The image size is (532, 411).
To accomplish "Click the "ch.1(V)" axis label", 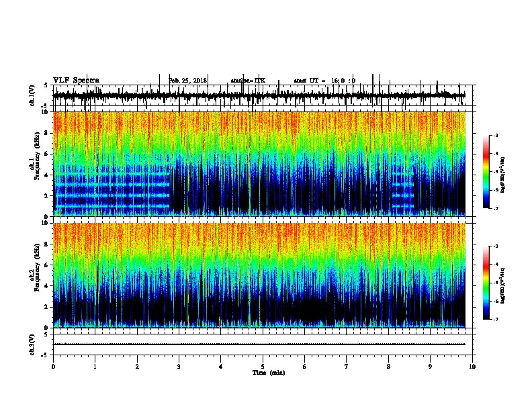I will tap(32, 95).
